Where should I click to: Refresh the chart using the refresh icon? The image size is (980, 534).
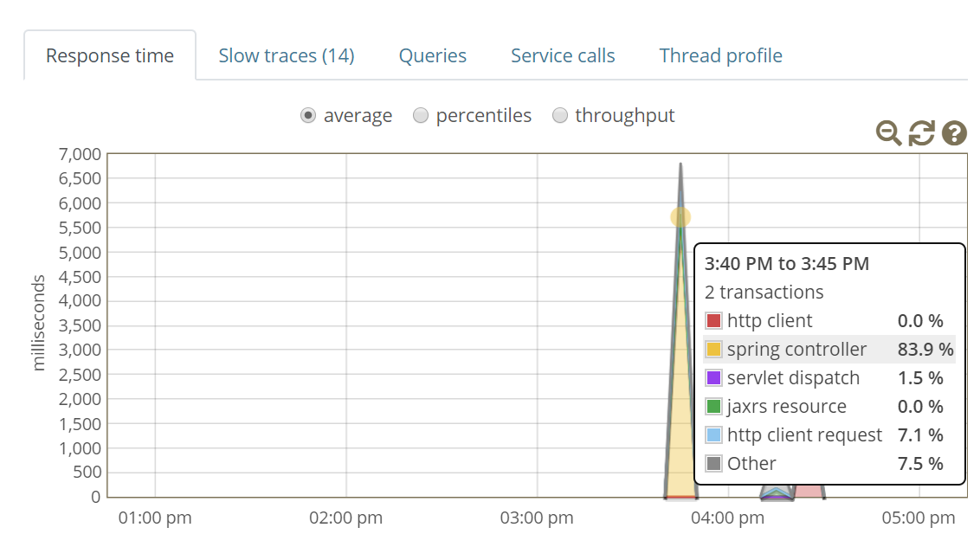point(921,133)
